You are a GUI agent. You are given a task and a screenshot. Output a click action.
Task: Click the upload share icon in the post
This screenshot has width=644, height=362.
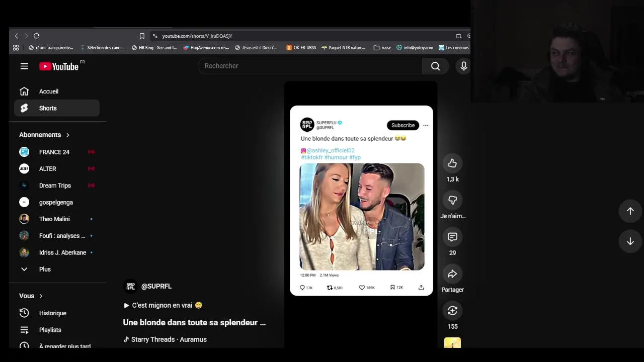click(x=421, y=288)
